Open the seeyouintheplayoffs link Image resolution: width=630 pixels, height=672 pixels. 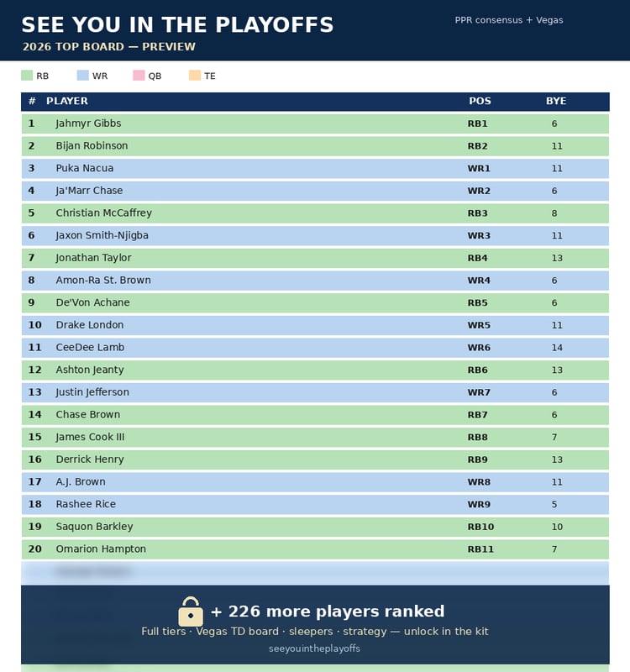pos(314,648)
